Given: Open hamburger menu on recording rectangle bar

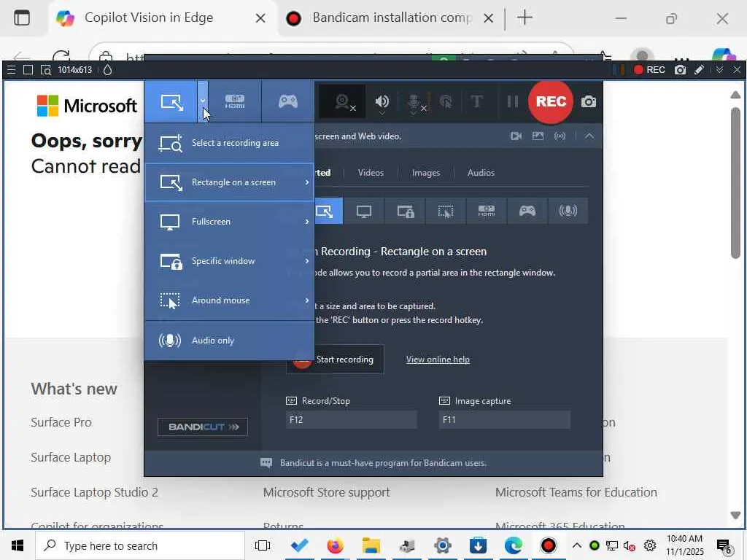Looking at the screenshot, I should tap(12, 70).
